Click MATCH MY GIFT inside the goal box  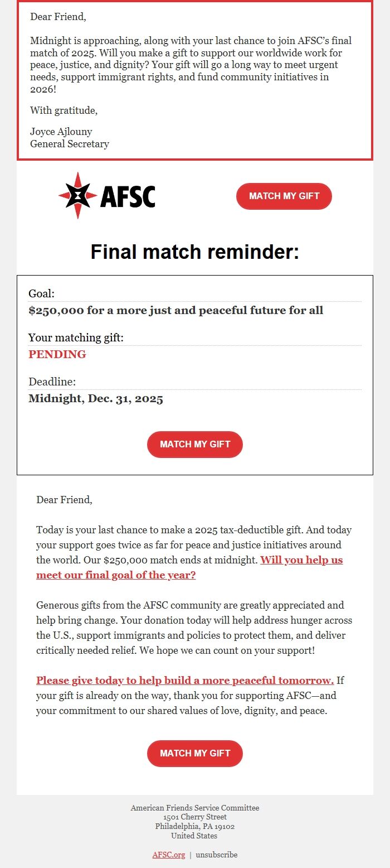194,444
